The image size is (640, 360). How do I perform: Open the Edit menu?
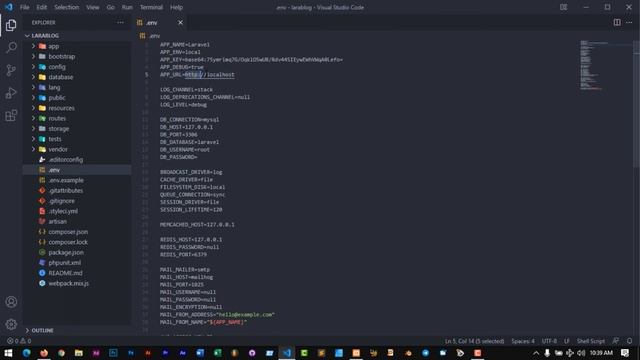(41, 7)
